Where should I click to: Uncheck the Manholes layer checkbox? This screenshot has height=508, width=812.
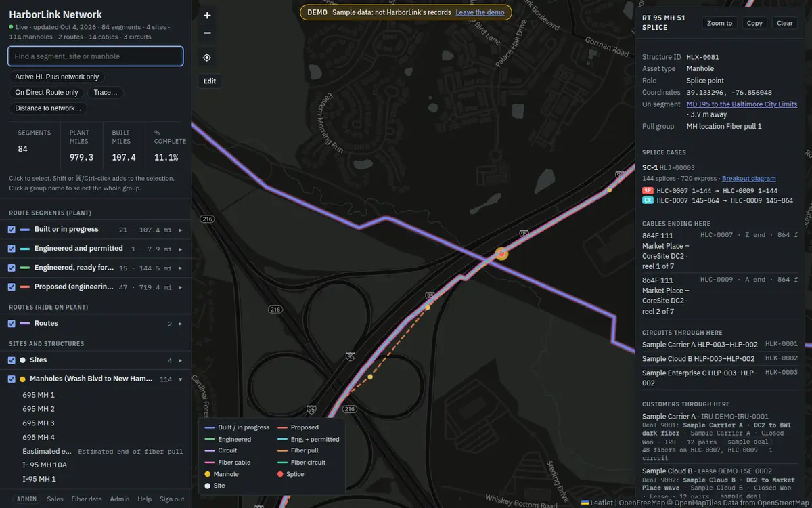12,379
